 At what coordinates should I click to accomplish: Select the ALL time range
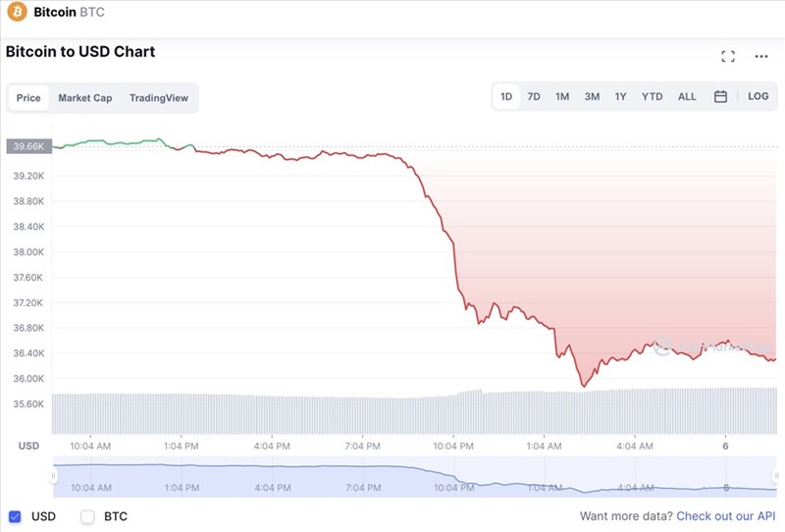coord(687,96)
